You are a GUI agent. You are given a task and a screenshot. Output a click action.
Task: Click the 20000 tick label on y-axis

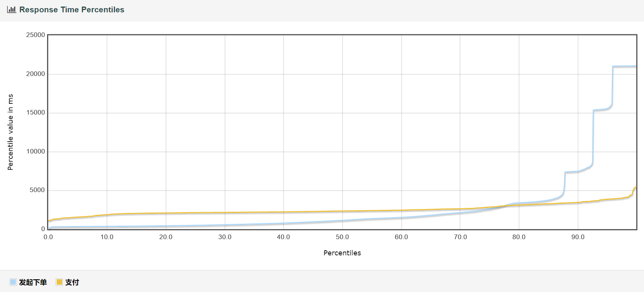[35, 74]
